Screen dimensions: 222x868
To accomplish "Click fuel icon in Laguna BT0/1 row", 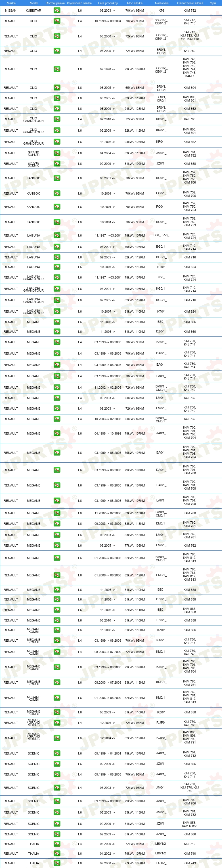I will click(57, 267).
